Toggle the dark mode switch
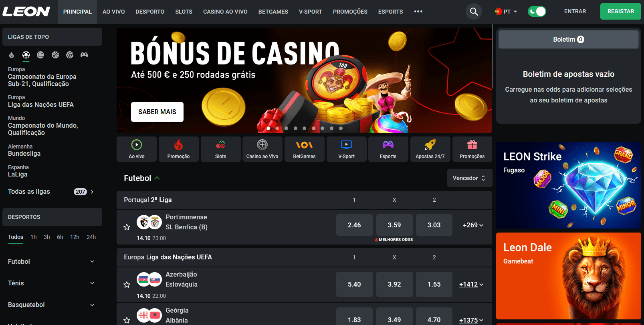644x325 pixels. click(537, 12)
